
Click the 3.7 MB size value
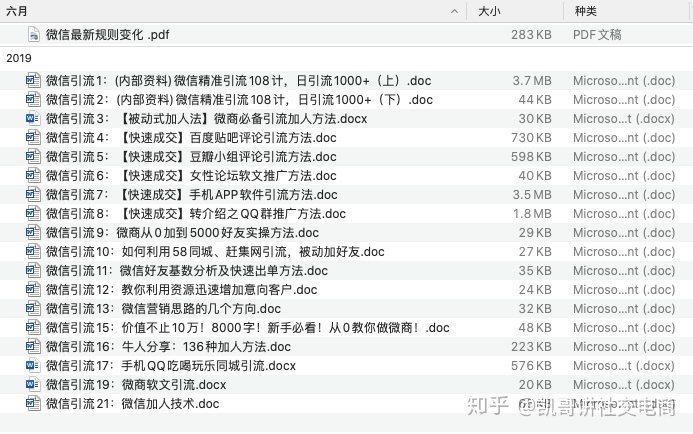pos(532,80)
